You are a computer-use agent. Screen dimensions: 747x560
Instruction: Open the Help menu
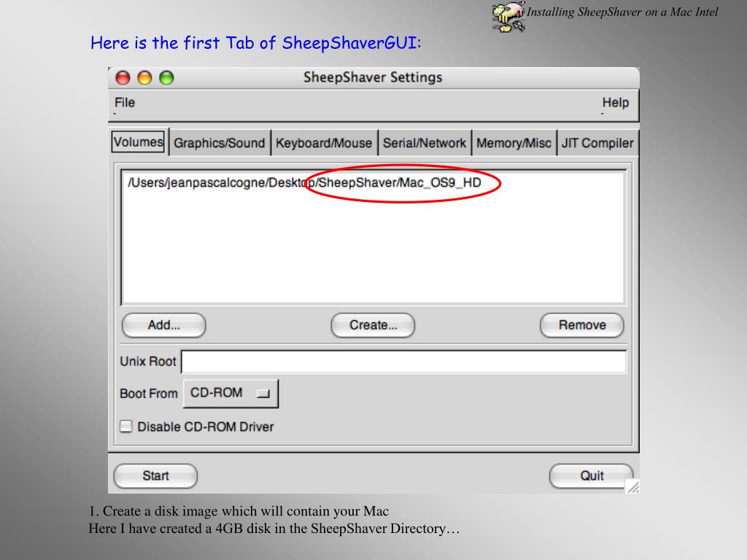coord(615,103)
